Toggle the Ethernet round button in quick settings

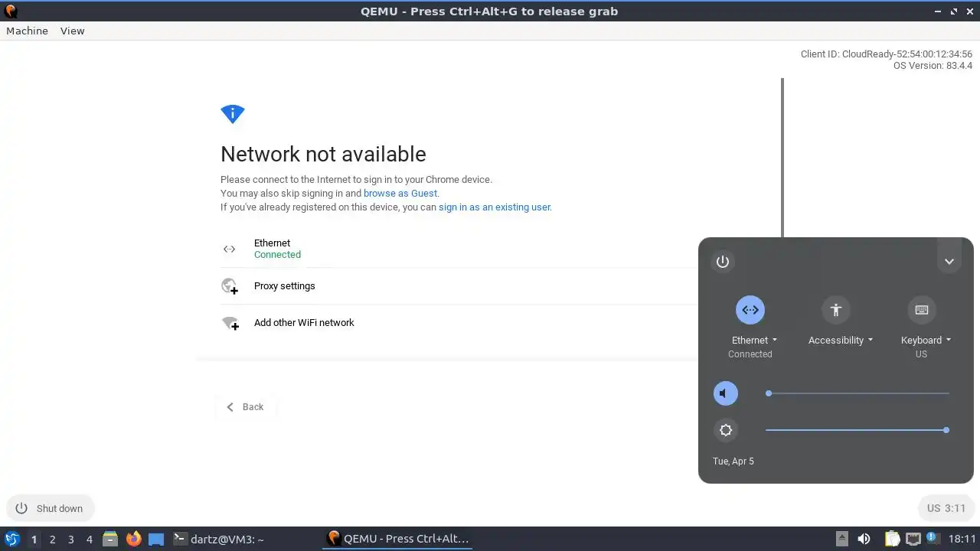click(750, 310)
